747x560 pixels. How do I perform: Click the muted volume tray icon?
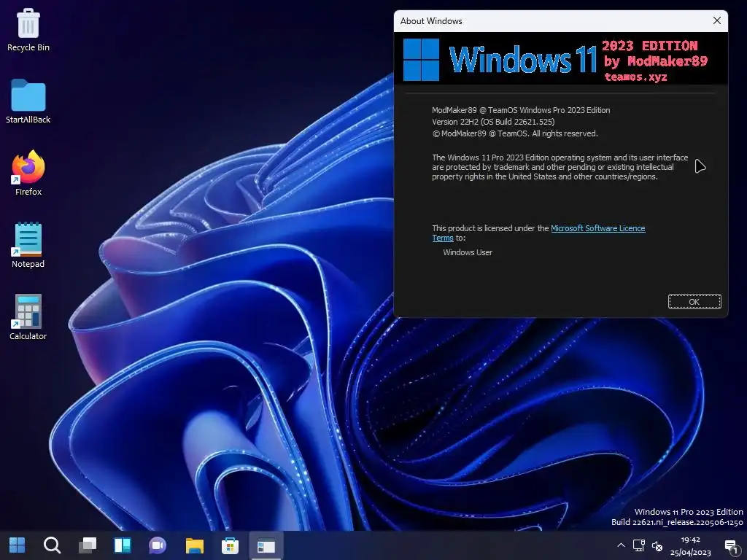(657, 545)
